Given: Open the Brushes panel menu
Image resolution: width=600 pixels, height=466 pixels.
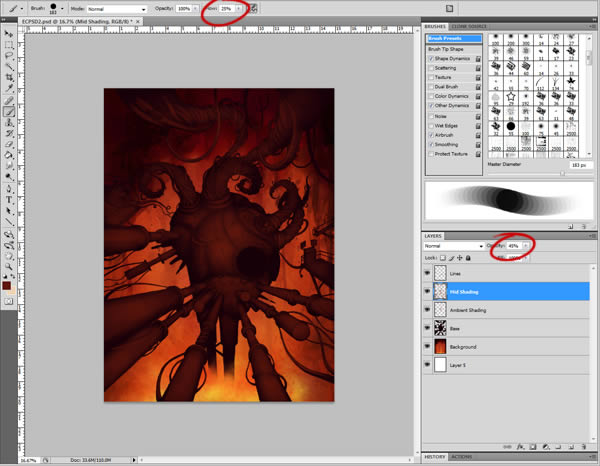Looking at the screenshot, I should pyautogui.click(x=592, y=26).
